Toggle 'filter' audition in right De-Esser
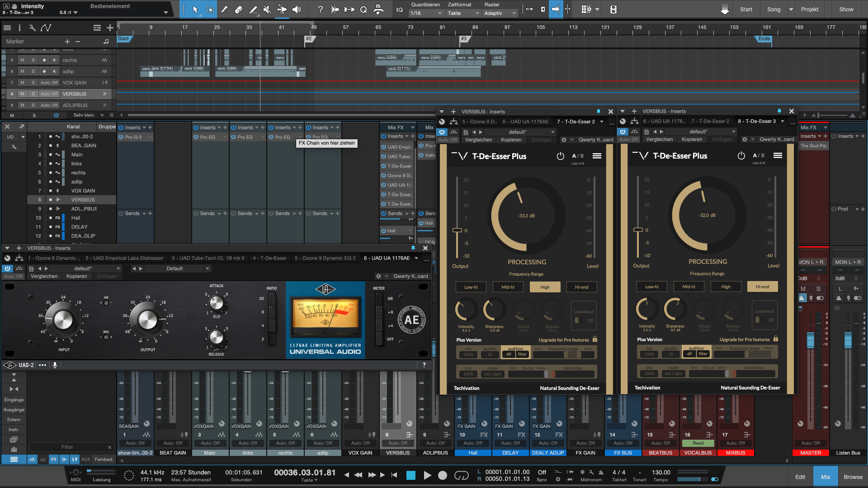The height and width of the screenshot is (488, 868). click(x=703, y=354)
